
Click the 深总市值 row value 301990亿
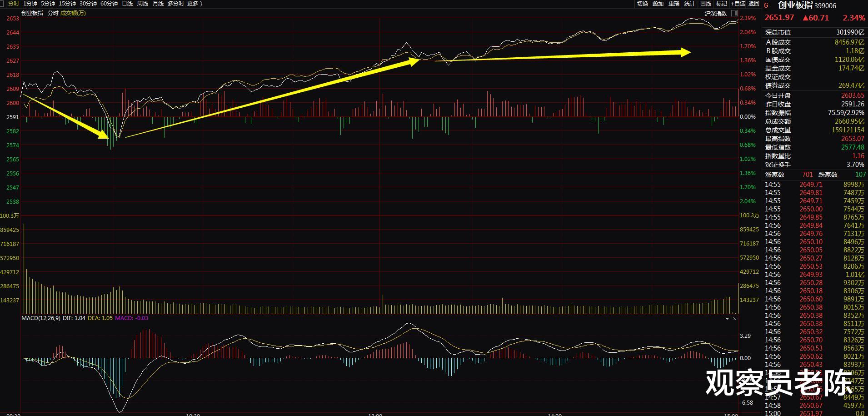coord(850,32)
